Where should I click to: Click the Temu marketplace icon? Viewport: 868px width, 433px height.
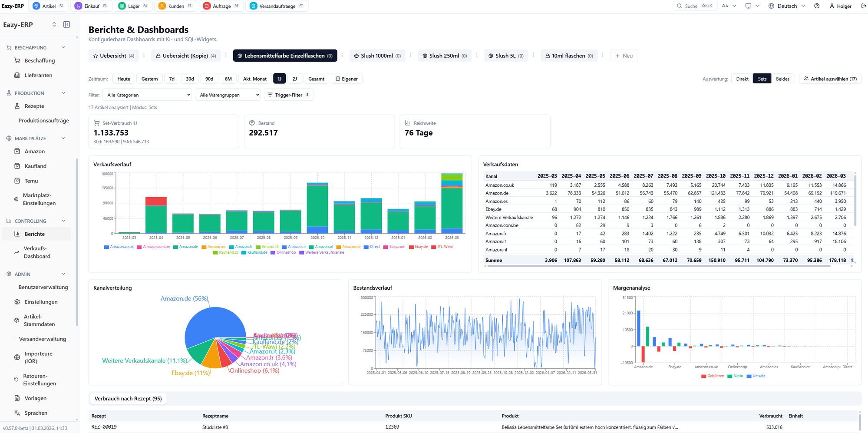(x=17, y=181)
